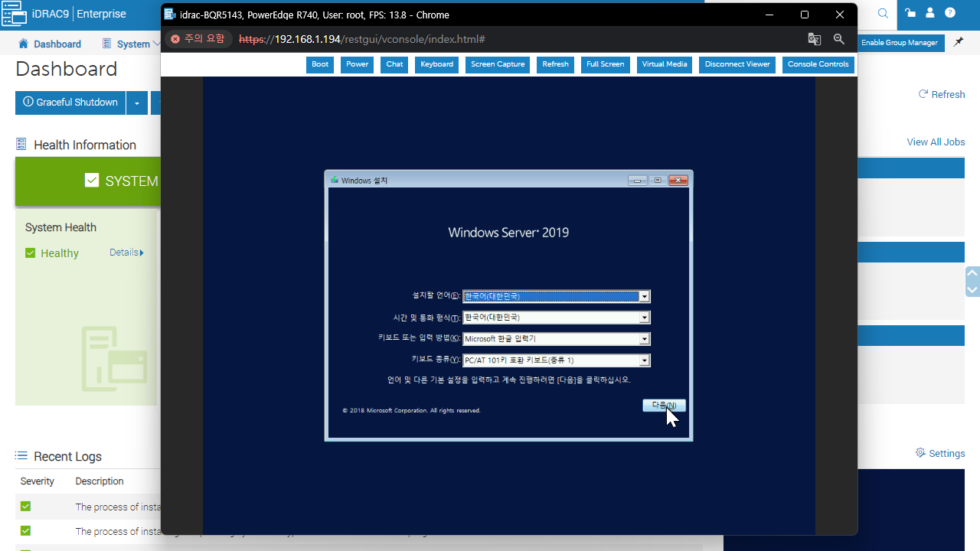Open Virtual Media options
Viewport: 980px width, 551px height.
tap(665, 64)
